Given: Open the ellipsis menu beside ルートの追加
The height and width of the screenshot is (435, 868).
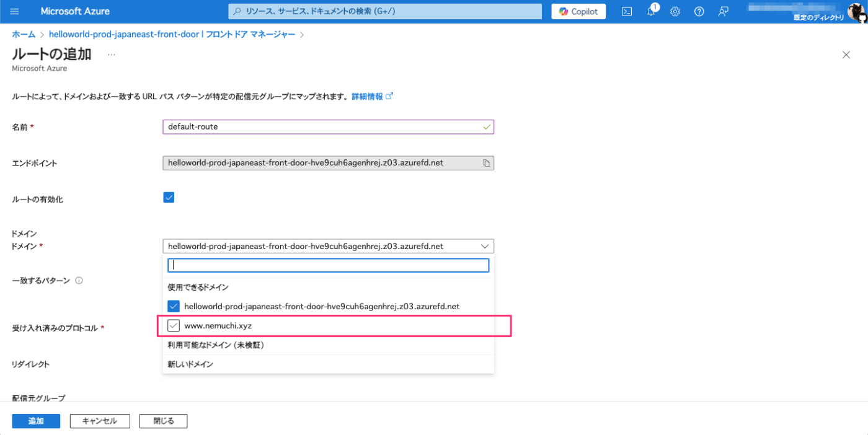Looking at the screenshot, I should (x=112, y=55).
